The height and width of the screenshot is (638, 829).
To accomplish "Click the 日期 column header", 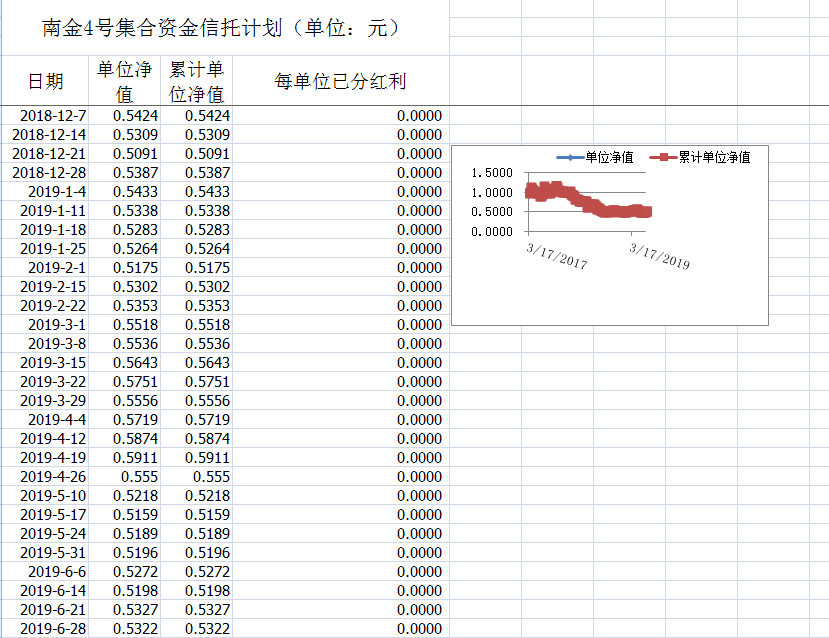I will coord(45,81).
